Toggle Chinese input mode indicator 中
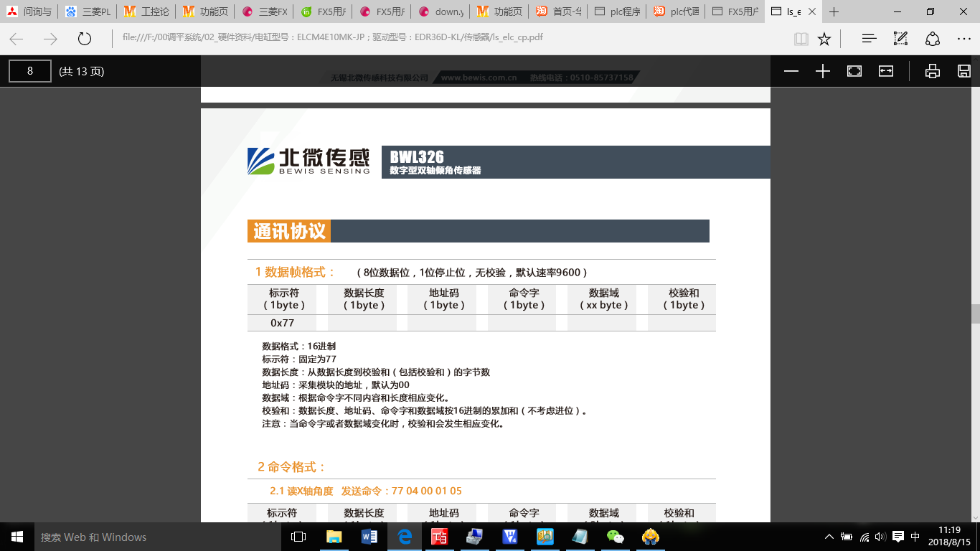980x551 pixels. pyautogui.click(x=915, y=537)
